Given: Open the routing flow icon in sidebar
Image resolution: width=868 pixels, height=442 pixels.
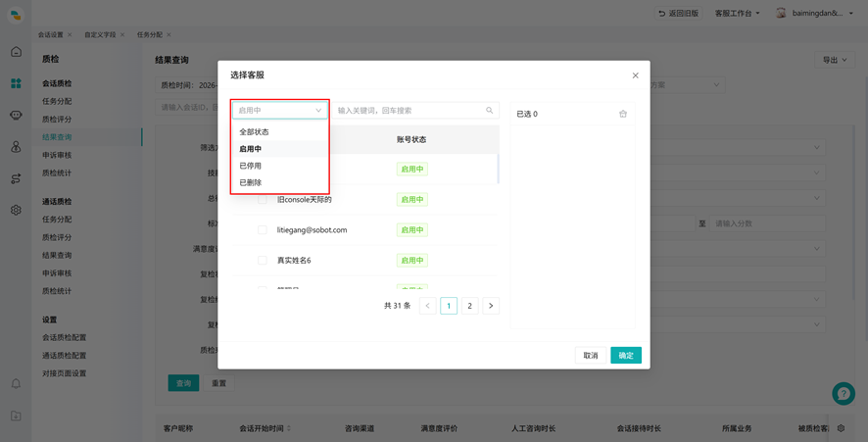Looking at the screenshot, I should click(x=16, y=178).
